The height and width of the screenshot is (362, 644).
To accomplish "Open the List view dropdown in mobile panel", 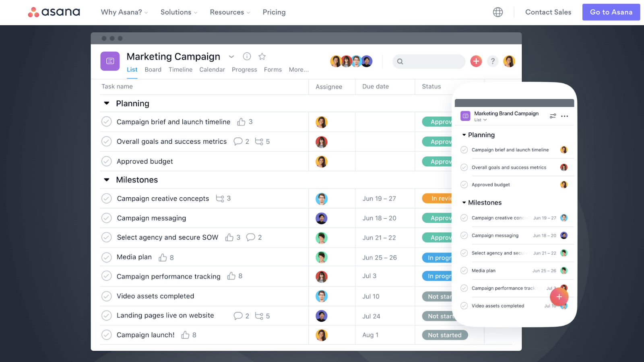I will coord(481,120).
